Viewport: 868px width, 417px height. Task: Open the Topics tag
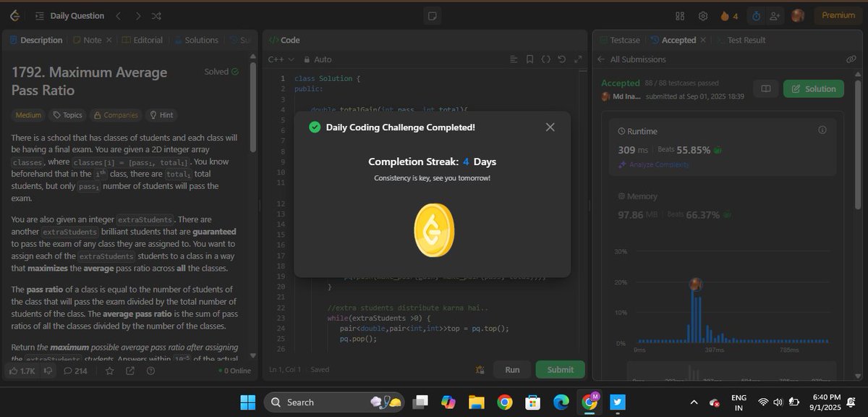pyautogui.click(x=67, y=115)
